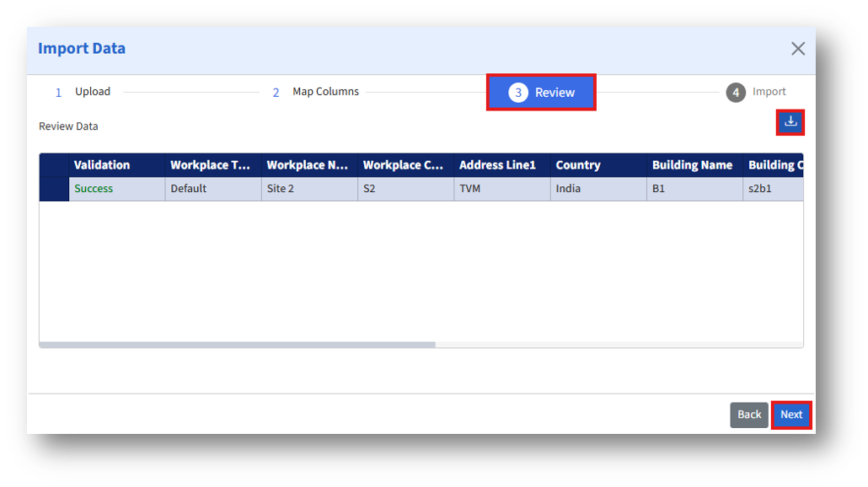Click the Workplace C... column header

[x=405, y=165]
